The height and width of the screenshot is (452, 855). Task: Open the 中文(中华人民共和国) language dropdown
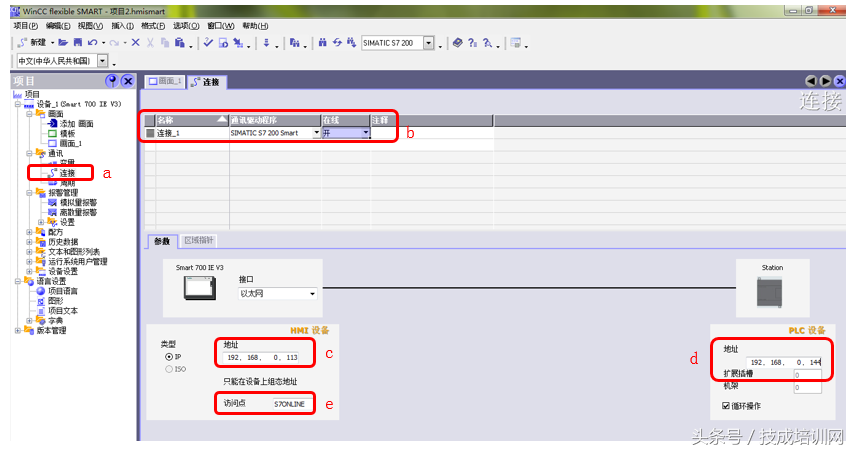(101, 61)
